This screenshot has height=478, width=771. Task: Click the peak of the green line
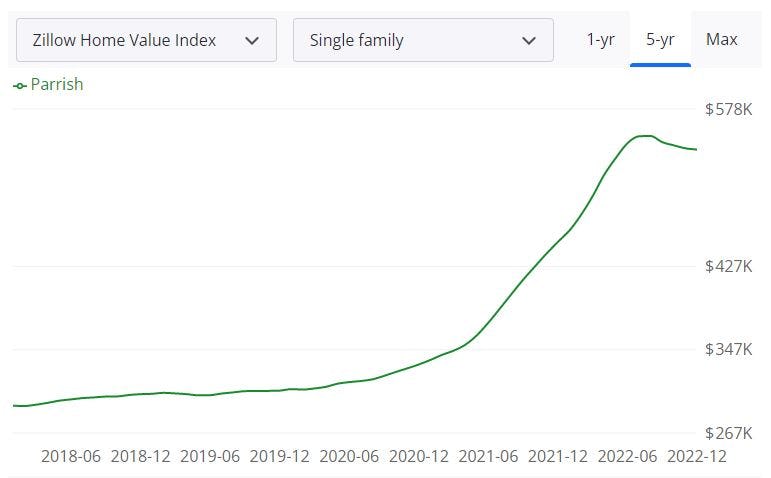[645, 136]
